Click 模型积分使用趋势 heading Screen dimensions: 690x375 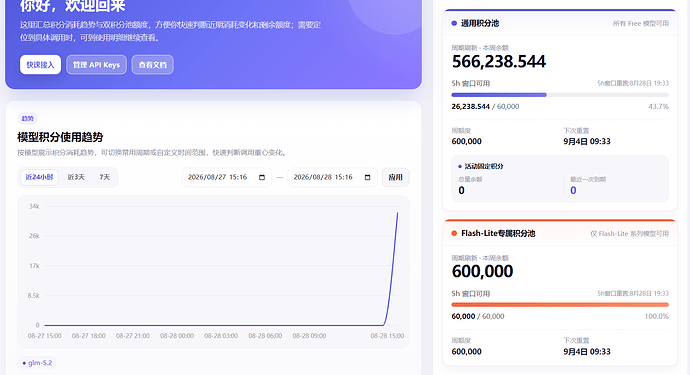(60, 137)
